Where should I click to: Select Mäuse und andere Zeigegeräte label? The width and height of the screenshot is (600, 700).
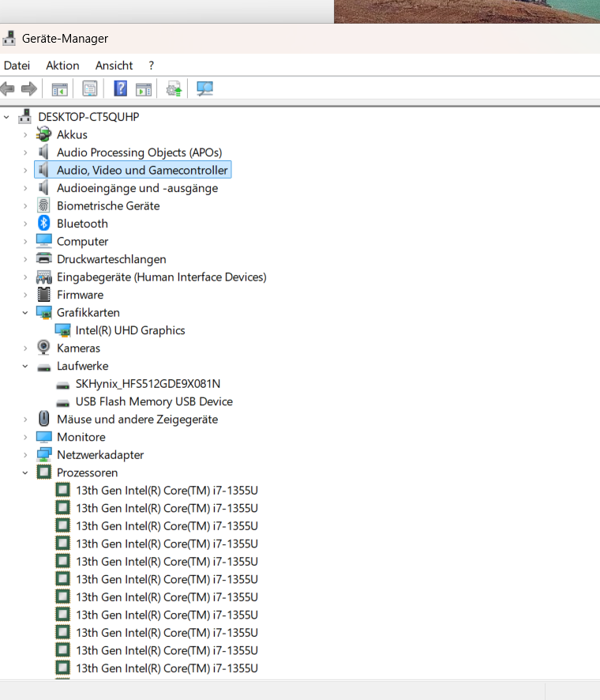tap(137, 420)
